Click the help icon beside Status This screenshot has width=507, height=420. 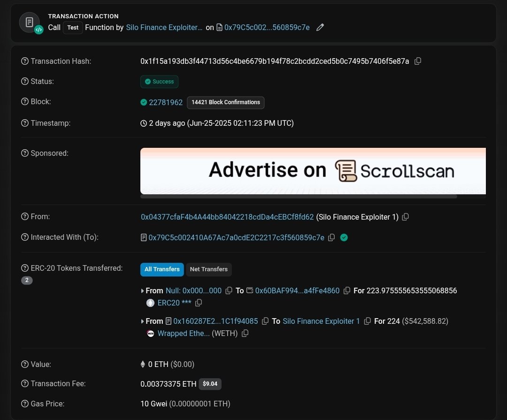coord(25,81)
